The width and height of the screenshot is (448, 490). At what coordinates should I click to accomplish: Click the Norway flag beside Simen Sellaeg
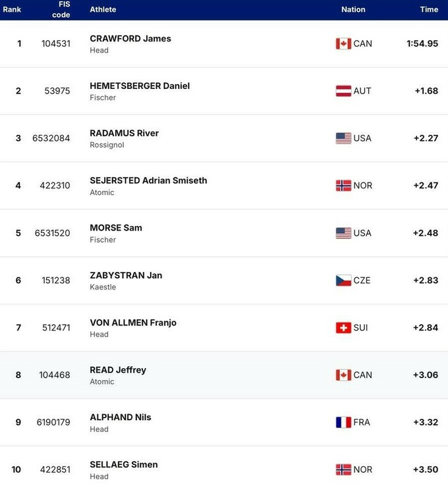click(343, 470)
